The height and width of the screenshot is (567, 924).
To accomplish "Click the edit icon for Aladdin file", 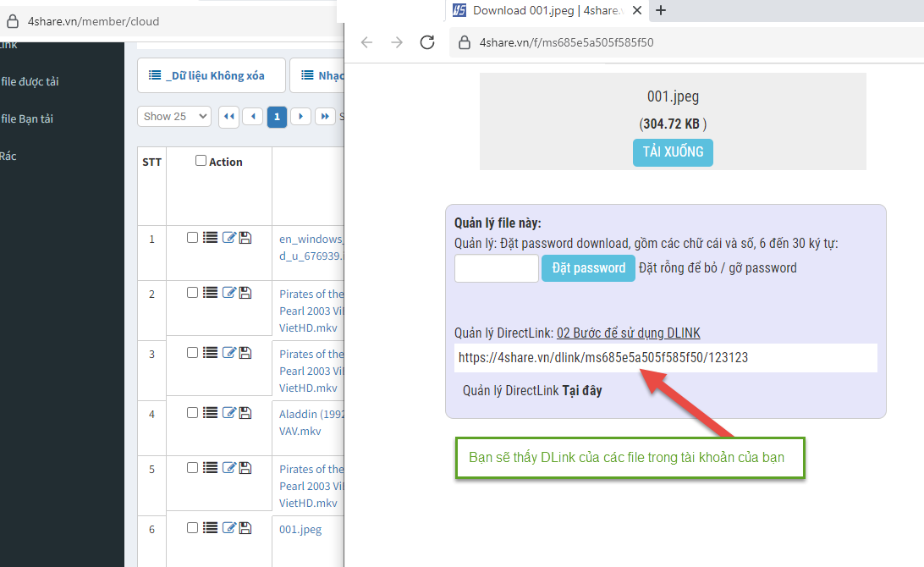I will click(x=228, y=413).
